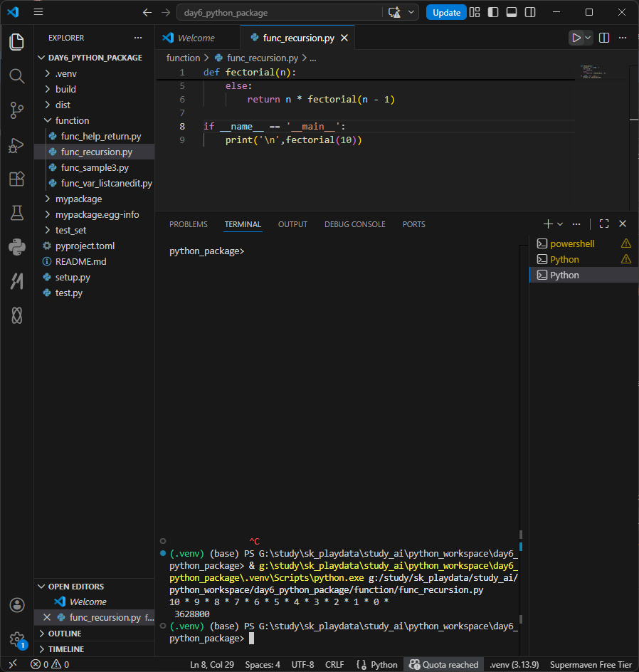Screen dimensions: 639x672
Task: Expand the build folder
Action: [94, 89]
